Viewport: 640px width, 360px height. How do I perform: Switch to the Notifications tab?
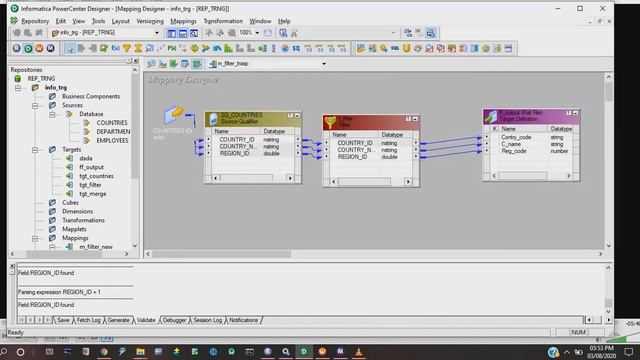click(243, 320)
